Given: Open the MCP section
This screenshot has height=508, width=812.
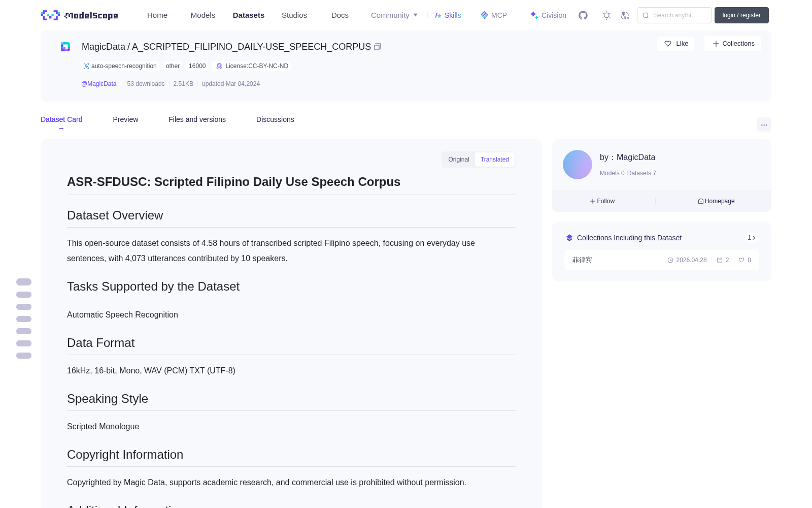Looking at the screenshot, I should coord(494,15).
